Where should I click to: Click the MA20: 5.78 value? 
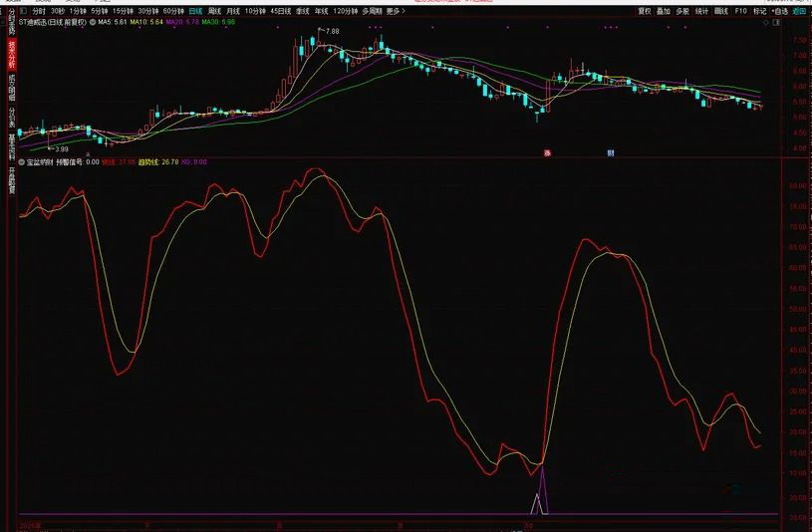pos(182,22)
